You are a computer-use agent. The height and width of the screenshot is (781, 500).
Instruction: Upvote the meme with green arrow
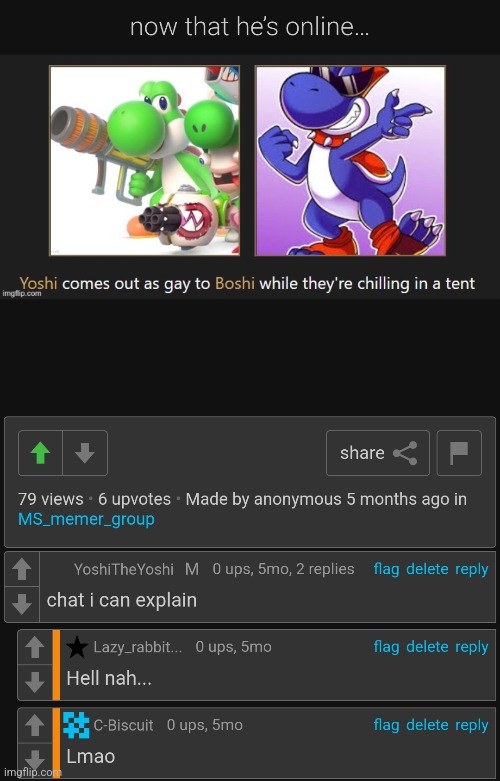click(x=40, y=453)
